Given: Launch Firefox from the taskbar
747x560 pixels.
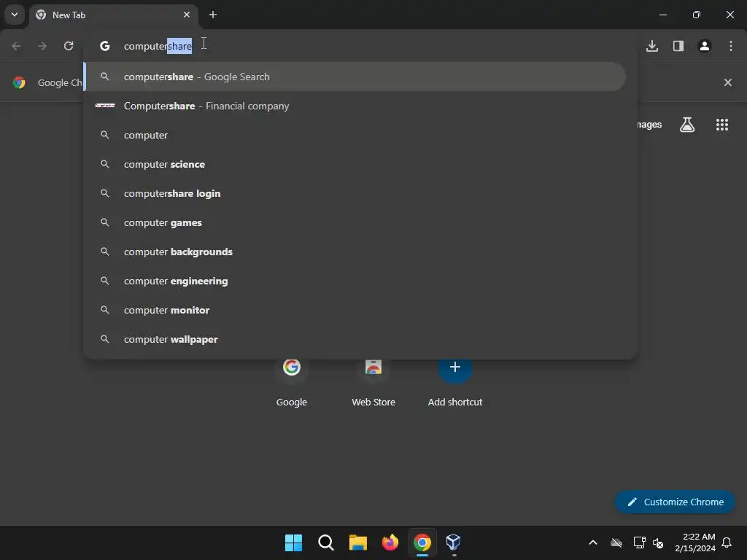Looking at the screenshot, I should click(x=390, y=542).
